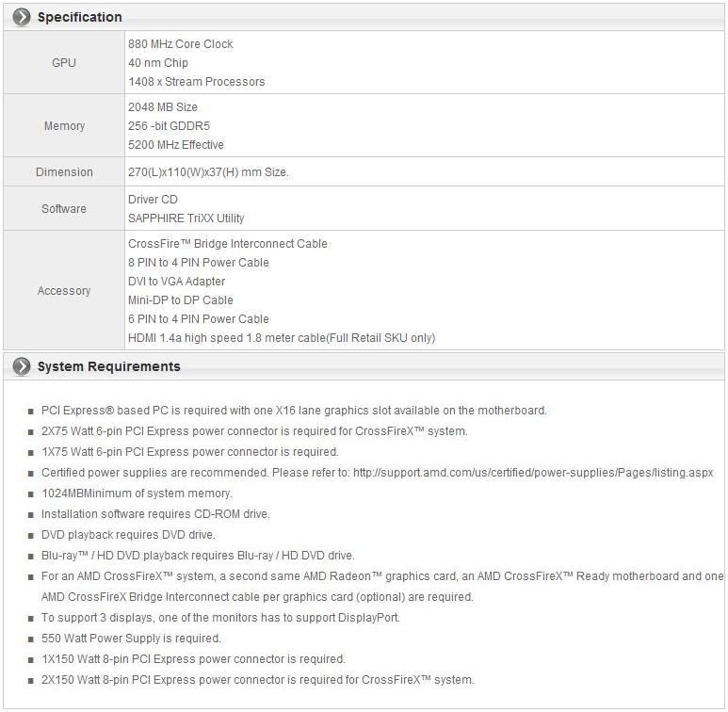Click the 1X75 Watt 6-pin connector line
The image size is (728, 712).
(x=190, y=452)
